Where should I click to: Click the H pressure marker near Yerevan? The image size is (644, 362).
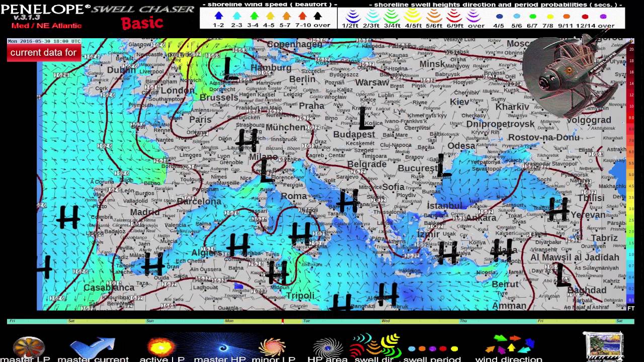pos(557,209)
